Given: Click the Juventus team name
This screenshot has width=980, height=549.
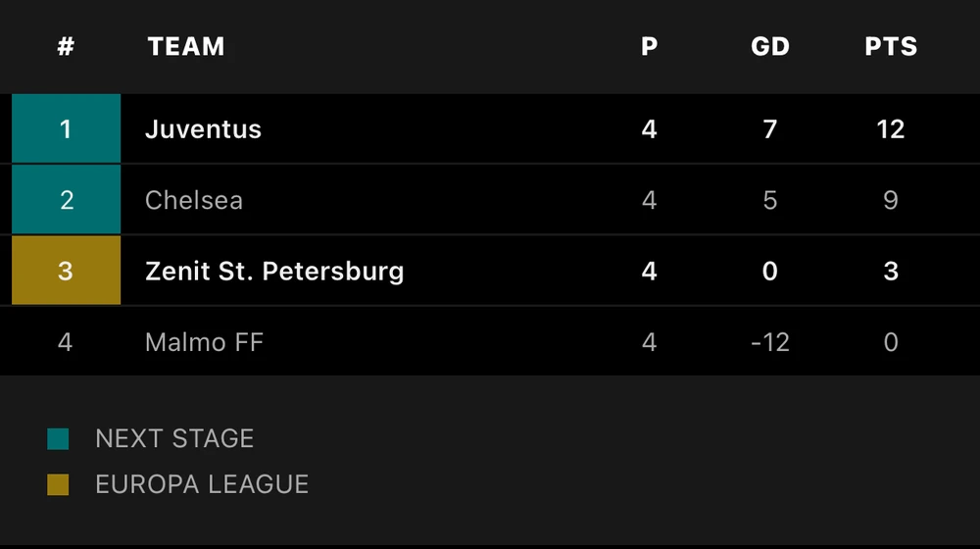Looking at the screenshot, I should point(203,129).
